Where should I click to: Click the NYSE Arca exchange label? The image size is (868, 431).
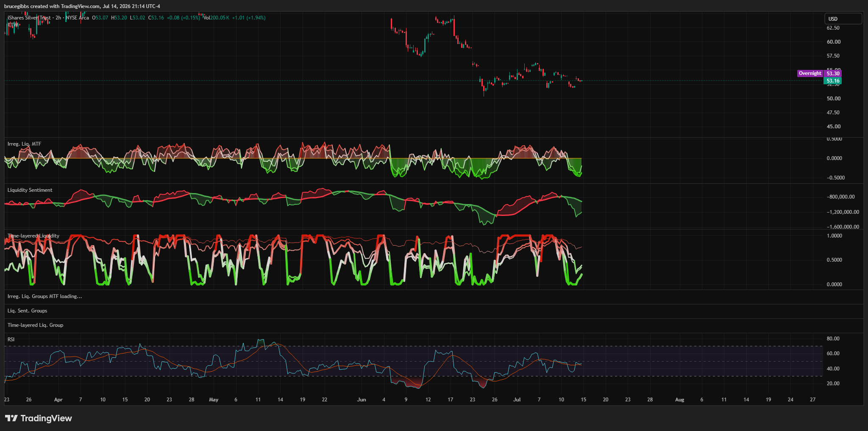tap(78, 18)
